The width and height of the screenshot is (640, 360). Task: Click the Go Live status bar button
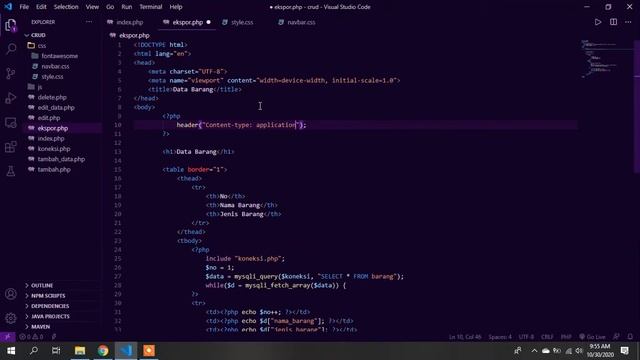click(592, 337)
